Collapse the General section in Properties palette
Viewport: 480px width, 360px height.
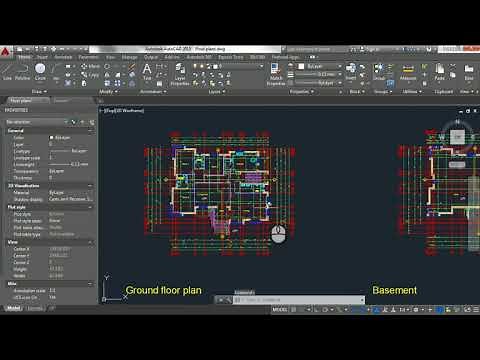click(90, 131)
